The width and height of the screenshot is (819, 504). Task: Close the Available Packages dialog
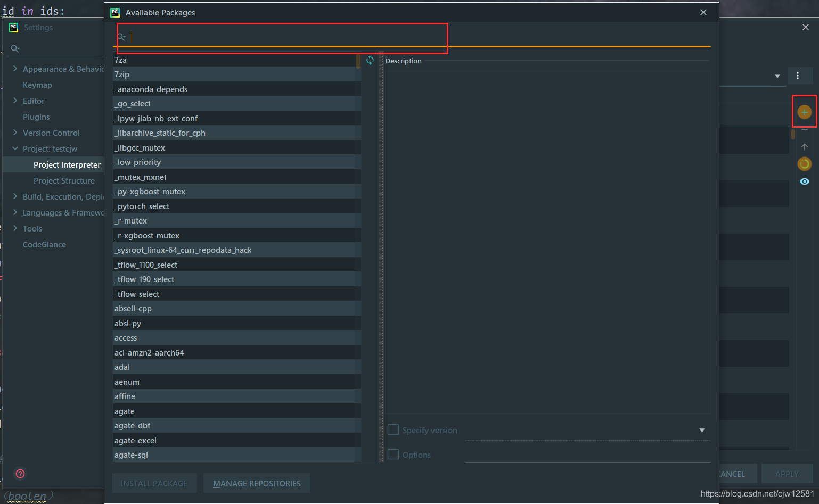703,12
